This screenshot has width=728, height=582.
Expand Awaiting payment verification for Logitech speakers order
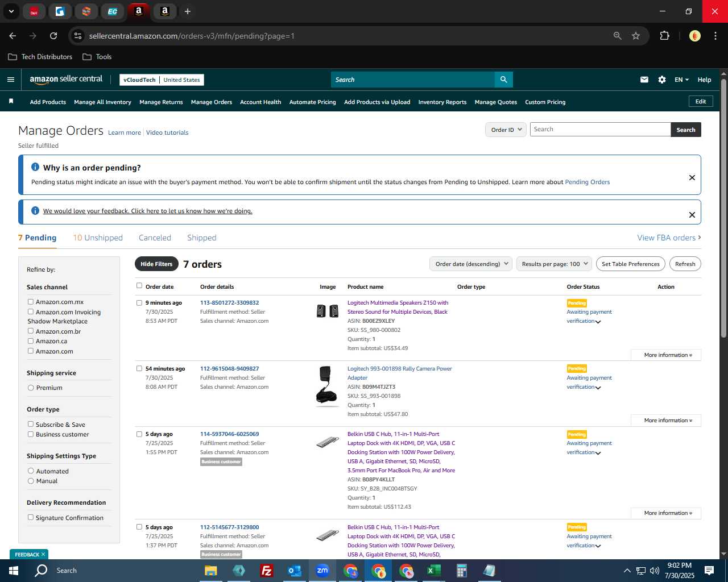pyautogui.click(x=598, y=322)
